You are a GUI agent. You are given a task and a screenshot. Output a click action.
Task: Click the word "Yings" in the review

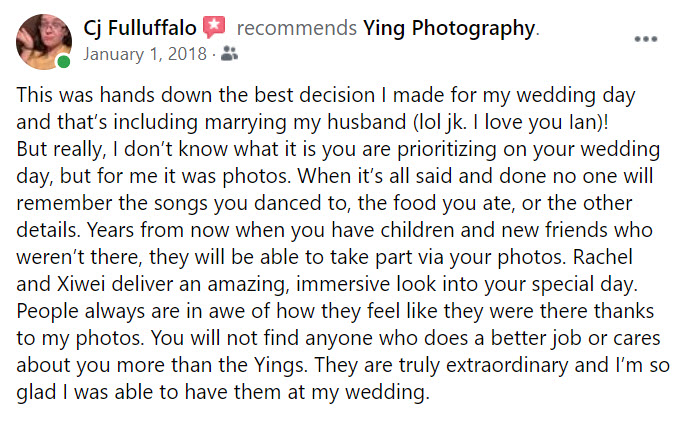click(280, 365)
